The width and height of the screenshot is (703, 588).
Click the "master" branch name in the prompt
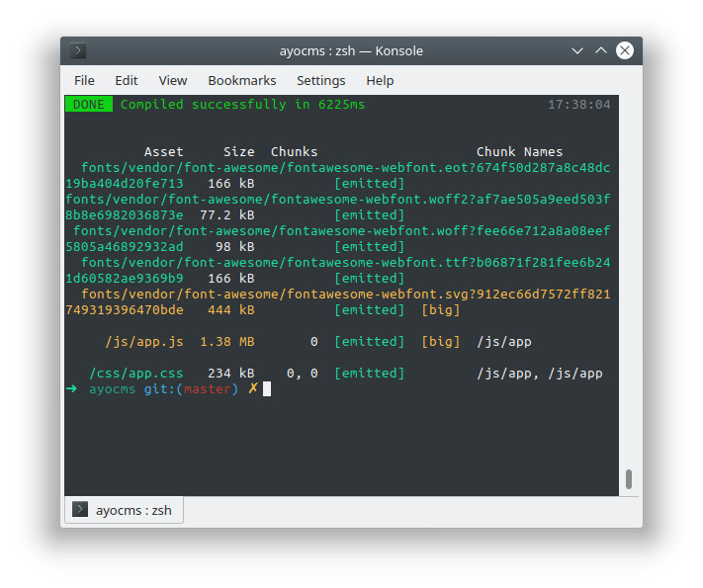click(x=207, y=389)
